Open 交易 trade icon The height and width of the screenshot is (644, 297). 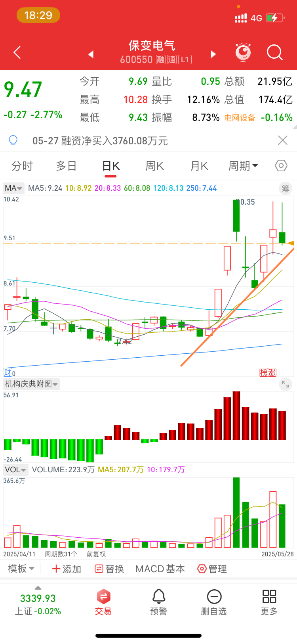103,602
